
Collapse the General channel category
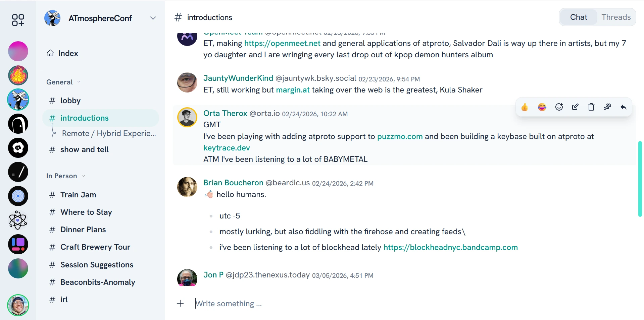(x=79, y=82)
